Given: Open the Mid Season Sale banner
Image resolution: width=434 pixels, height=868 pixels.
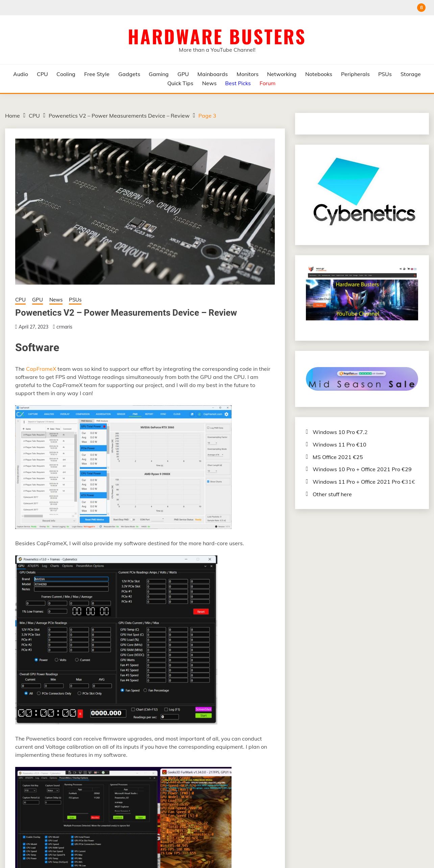Looking at the screenshot, I should pos(362,379).
